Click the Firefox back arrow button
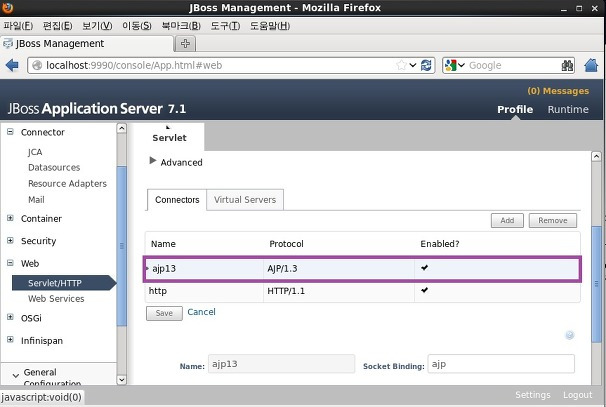 coord(12,65)
